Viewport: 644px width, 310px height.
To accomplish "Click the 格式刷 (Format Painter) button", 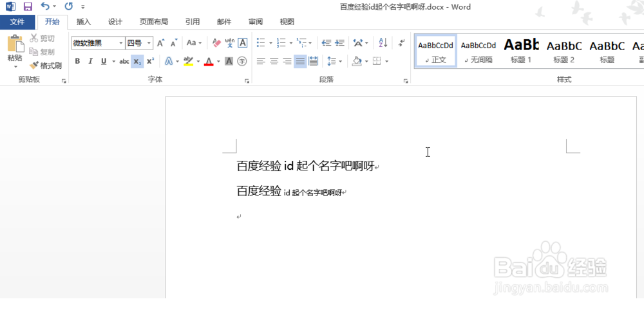I will click(46, 66).
